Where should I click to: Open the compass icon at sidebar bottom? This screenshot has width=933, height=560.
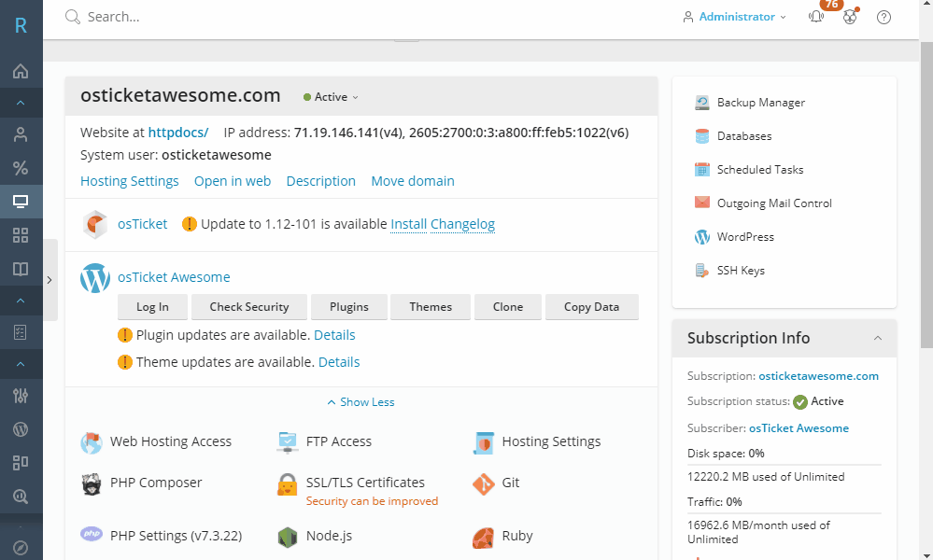pyautogui.click(x=21, y=548)
